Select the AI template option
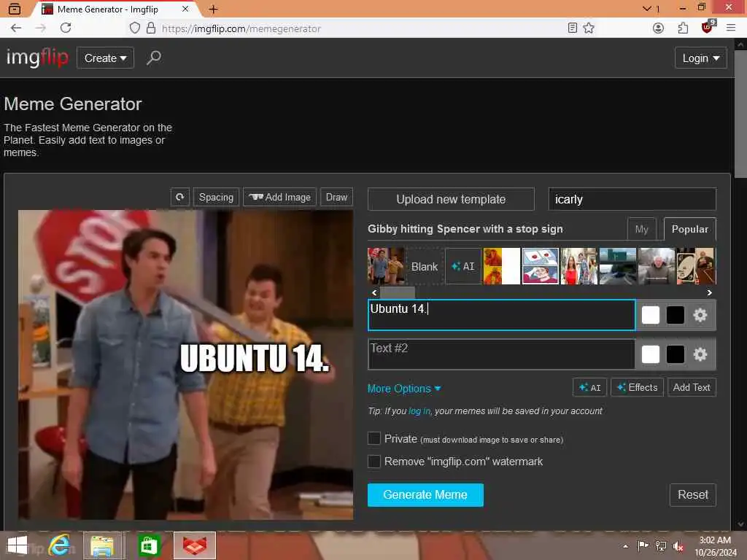747x560 pixels. tap(463, 266)
